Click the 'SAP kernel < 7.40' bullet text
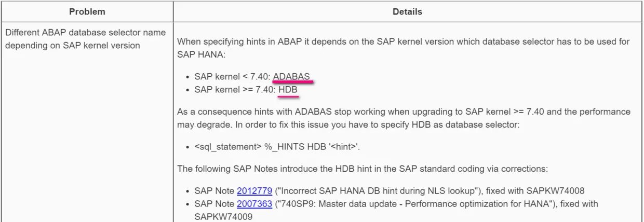Image resolution: width=644 pixels, height=222 pixels. [232, 76]
